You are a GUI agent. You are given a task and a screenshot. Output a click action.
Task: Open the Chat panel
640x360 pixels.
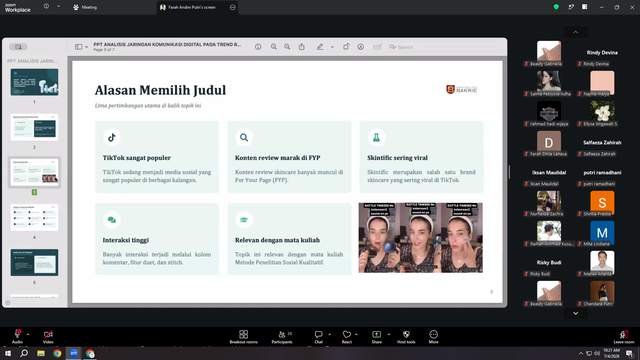[x=318, y=337]
